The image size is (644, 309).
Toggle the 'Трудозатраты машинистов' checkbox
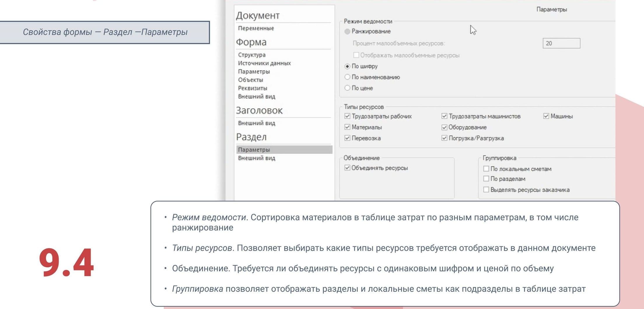tap(444, 116)
